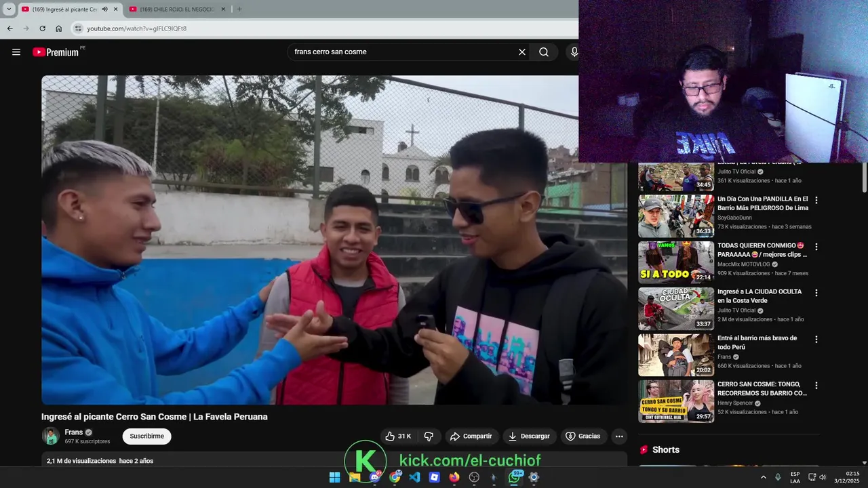868x488 pixels.
Task: Open 'SoyGaboDunn' channel name
Action: click(x=734, y=218)
